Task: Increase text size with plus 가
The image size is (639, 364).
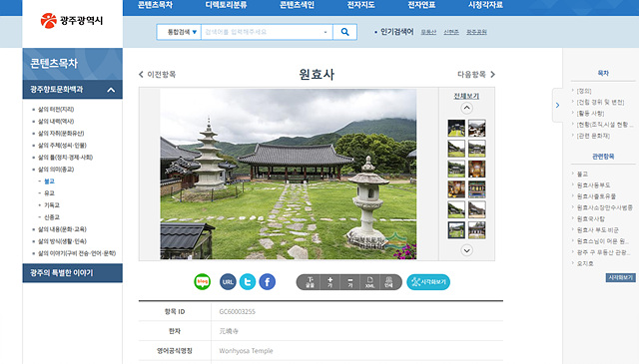Action: pyautogui.click(x=330, y=282)
